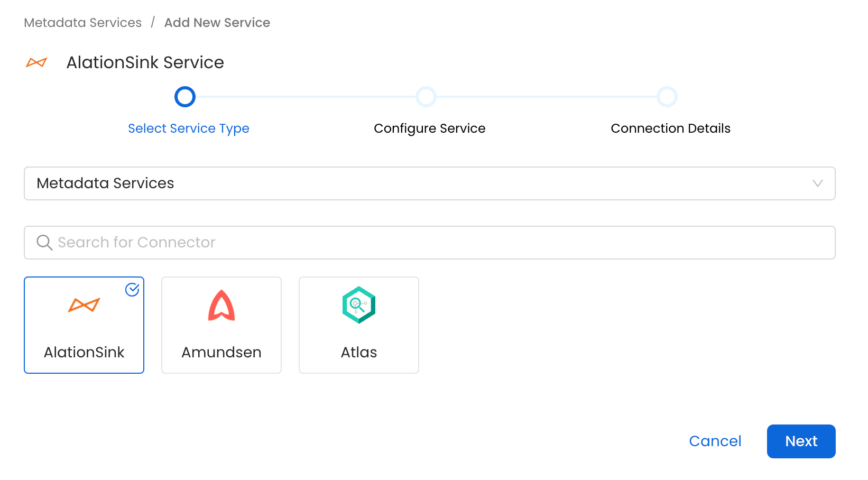
Task: Click the Add New Service breadcrumb entry
Action: pos(217,22)
